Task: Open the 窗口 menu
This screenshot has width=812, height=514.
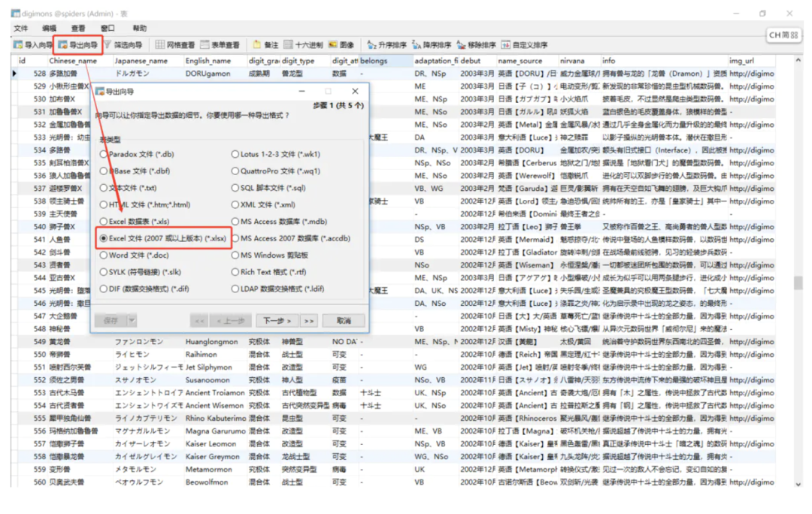Action: [108, 28]
